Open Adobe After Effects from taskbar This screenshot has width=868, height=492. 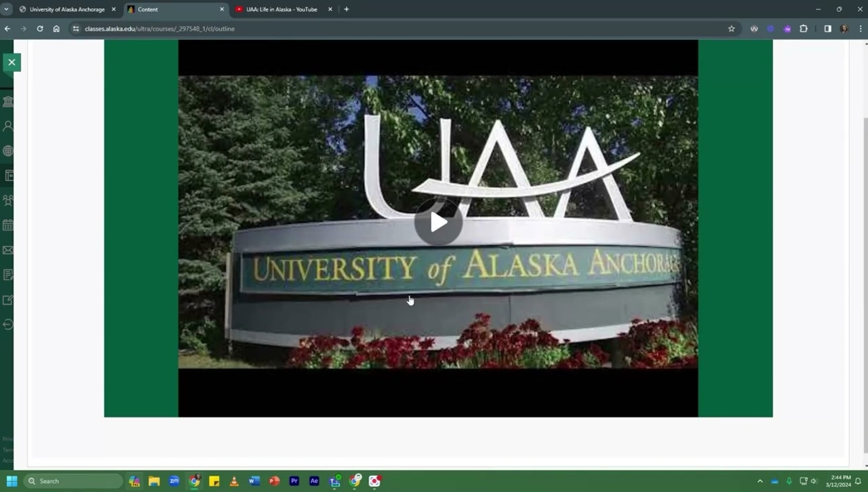(314, 481)
